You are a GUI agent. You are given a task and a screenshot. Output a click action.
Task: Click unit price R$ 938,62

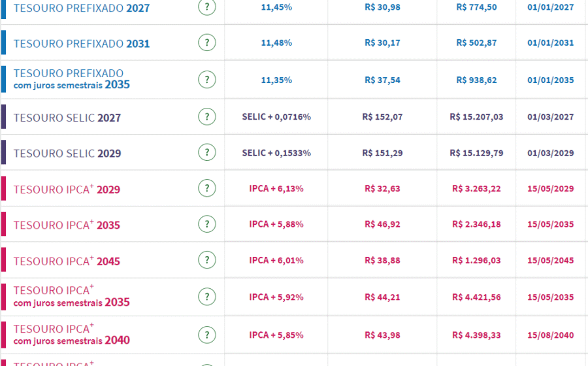click(x=476, y=80)
